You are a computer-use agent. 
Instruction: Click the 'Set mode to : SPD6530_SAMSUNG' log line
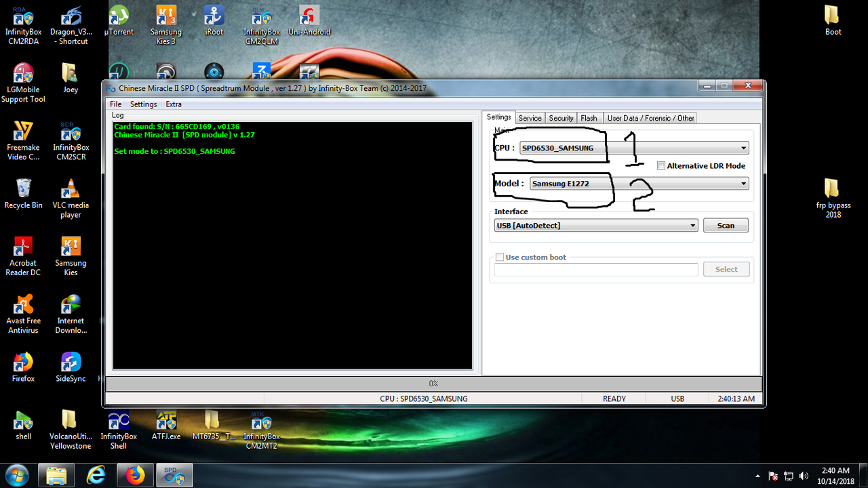[175, 151]
